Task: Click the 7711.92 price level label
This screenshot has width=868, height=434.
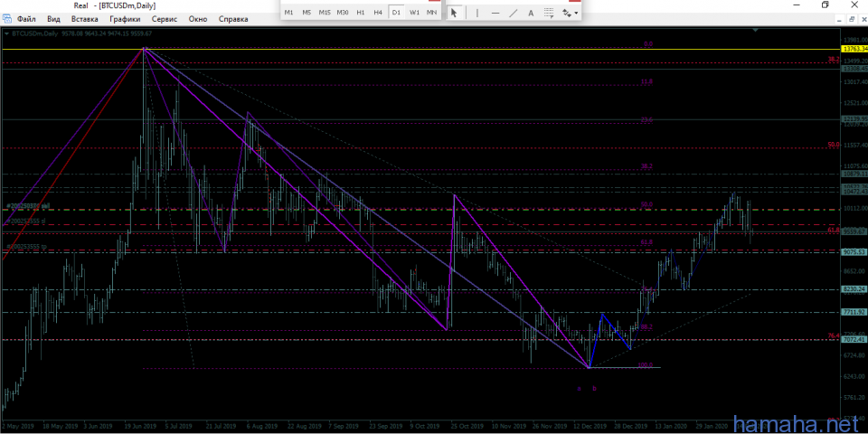Action: 854,312
